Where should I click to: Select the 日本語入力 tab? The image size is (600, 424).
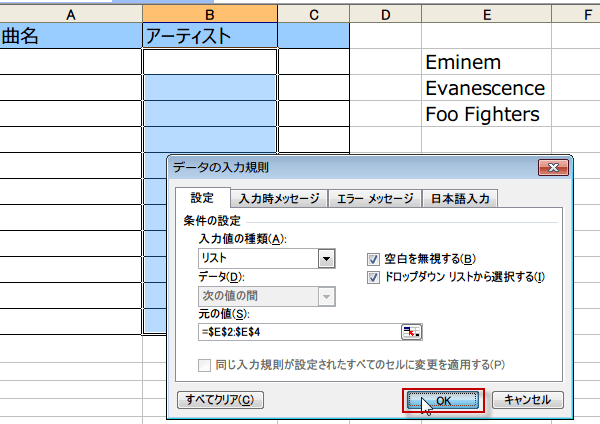point(460,198)
